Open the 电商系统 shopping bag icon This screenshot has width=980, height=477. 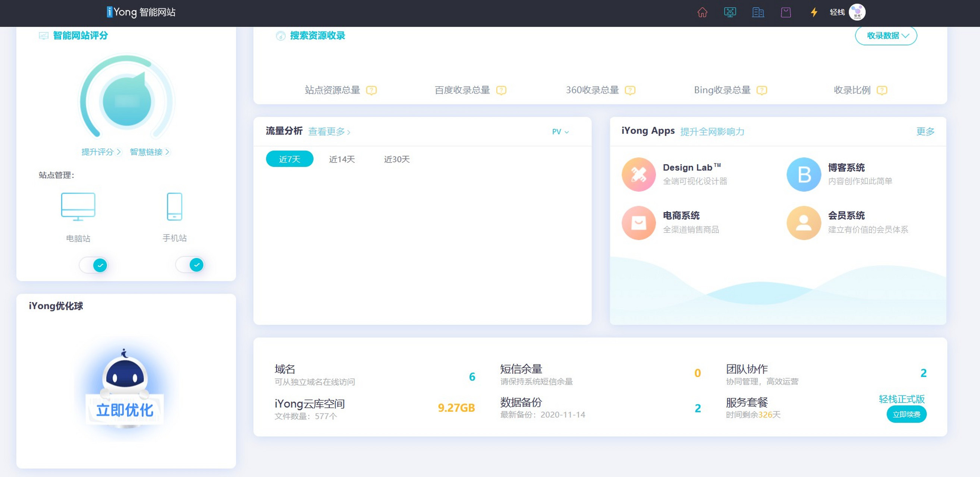[639, 223]
